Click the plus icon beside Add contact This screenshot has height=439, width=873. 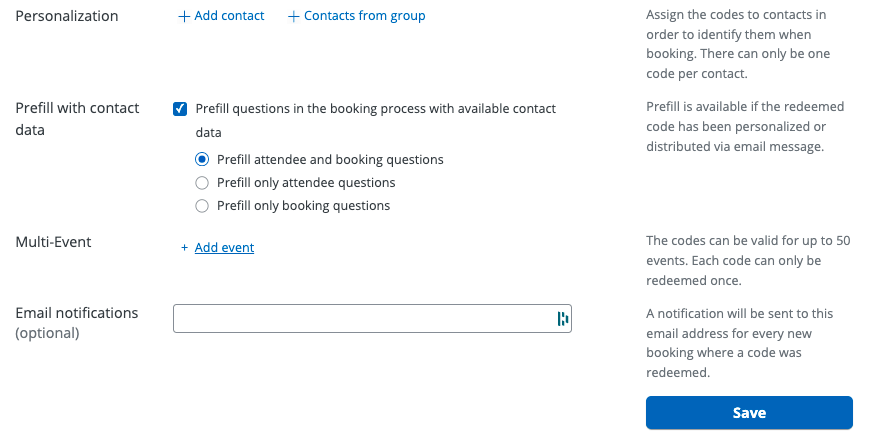coord(184,17)
